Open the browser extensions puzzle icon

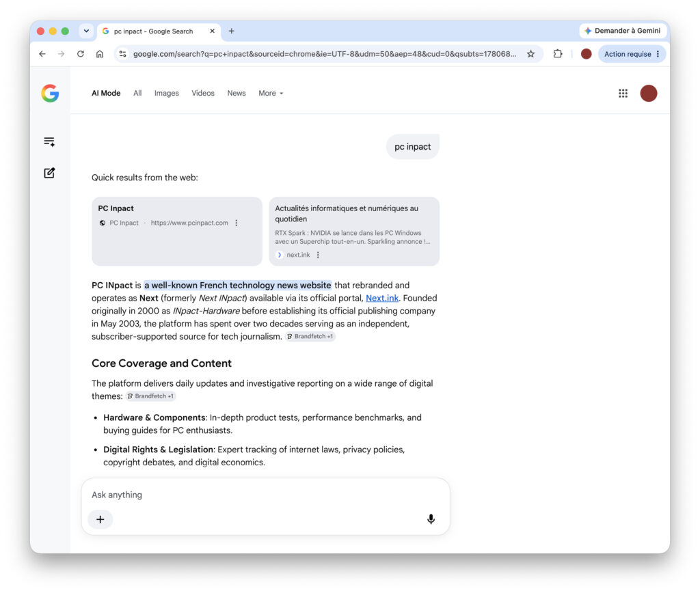558,54
